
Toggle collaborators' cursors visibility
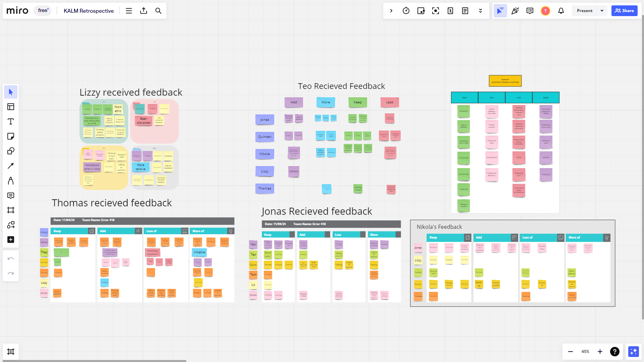500,11
